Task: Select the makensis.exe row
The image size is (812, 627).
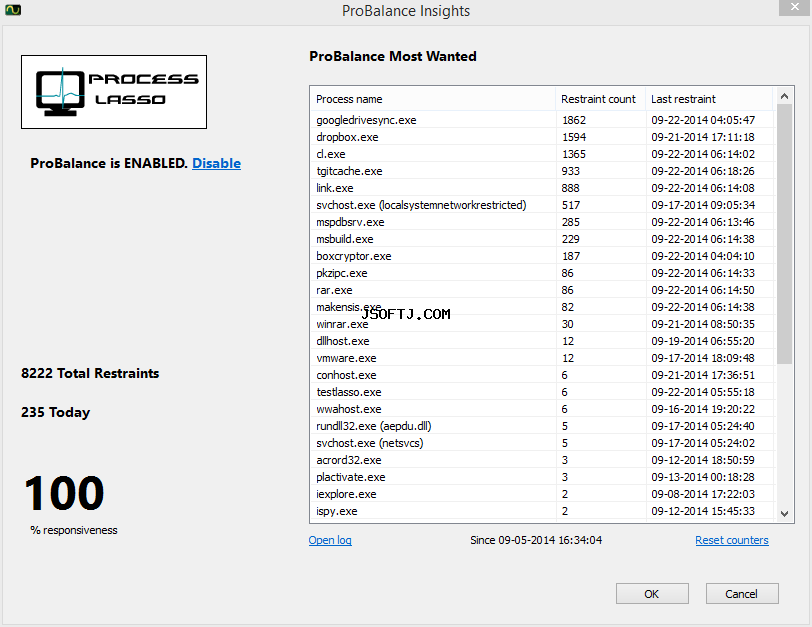Action: (x=542, y=307)
